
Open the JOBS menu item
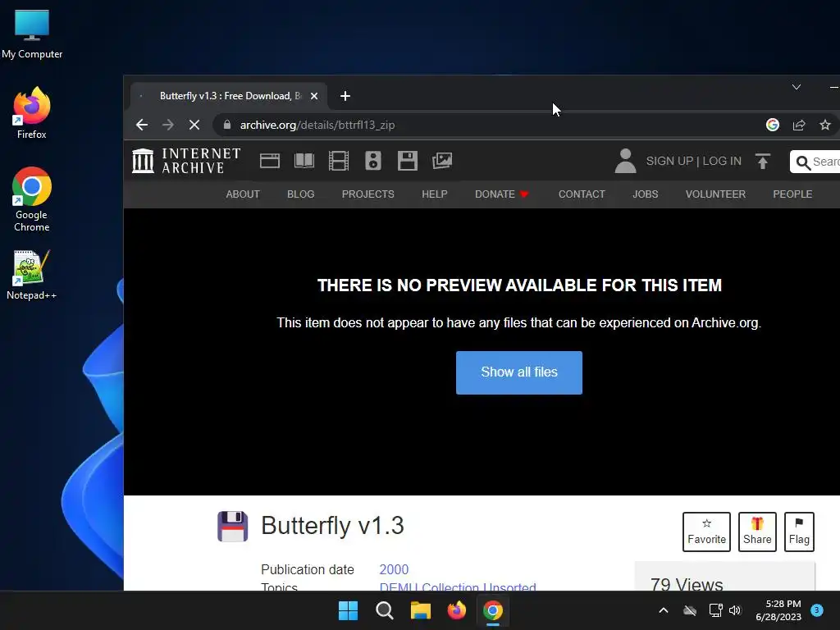pyautogui.click(x=645, y=194)
